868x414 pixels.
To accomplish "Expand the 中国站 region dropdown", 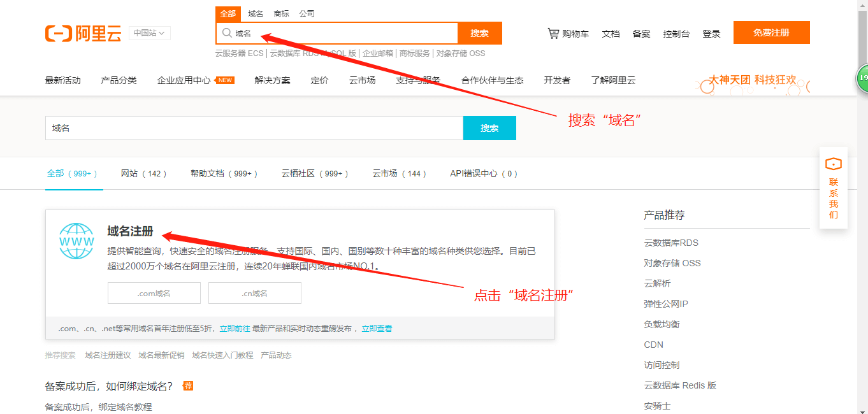I will tap(150, 33).
